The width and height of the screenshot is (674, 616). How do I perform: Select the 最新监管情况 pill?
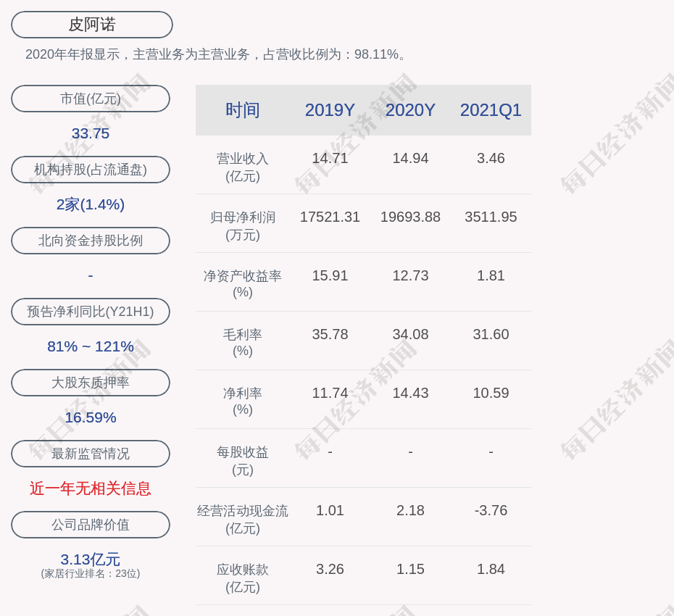91,454
